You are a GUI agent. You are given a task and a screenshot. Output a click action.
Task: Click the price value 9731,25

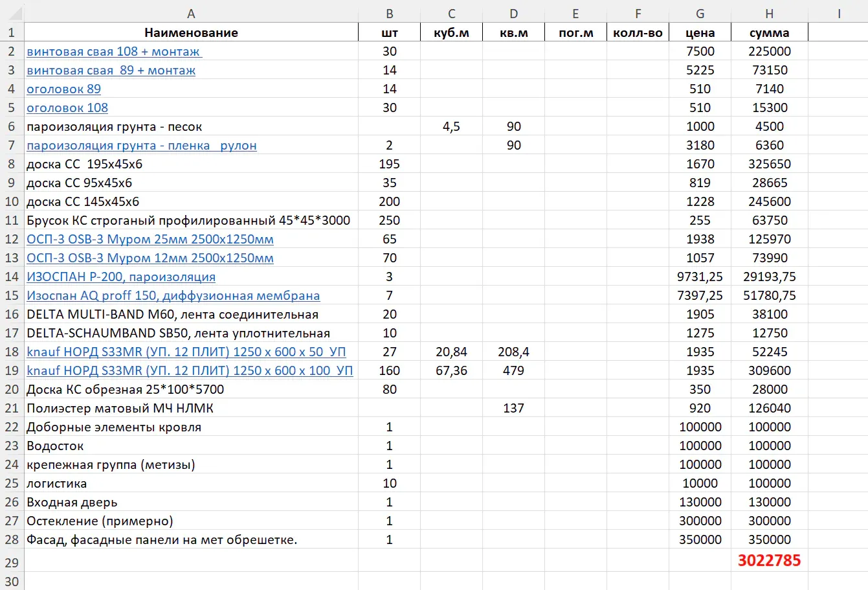tap(700, 277)
